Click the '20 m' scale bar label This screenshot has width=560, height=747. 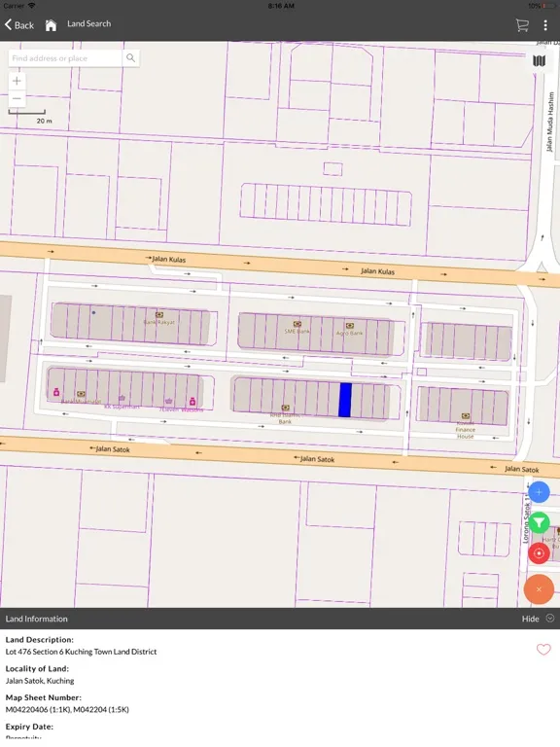[45, 121]
